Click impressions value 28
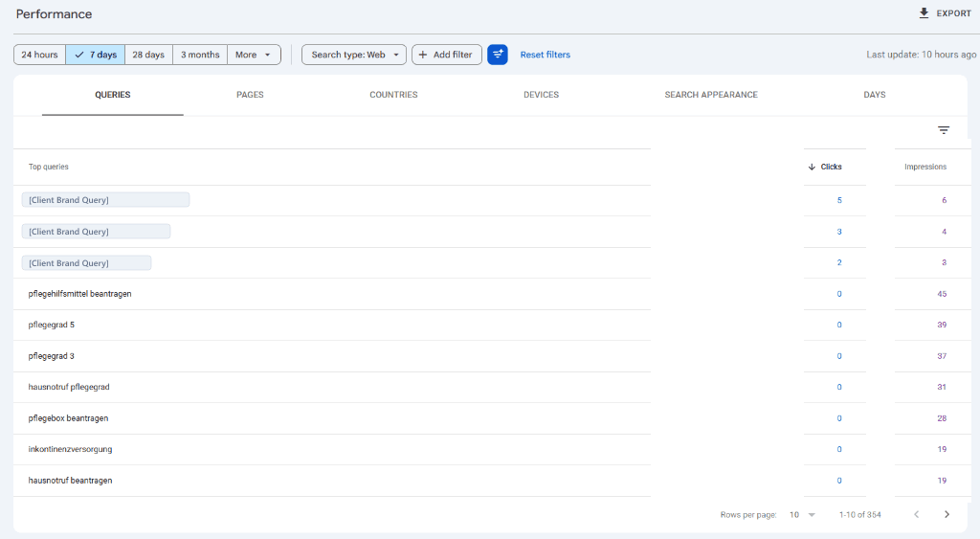 (x=942, y=418)
